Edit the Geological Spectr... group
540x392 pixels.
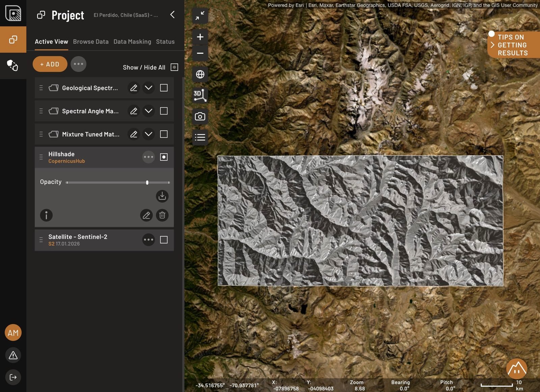[134, 88]
